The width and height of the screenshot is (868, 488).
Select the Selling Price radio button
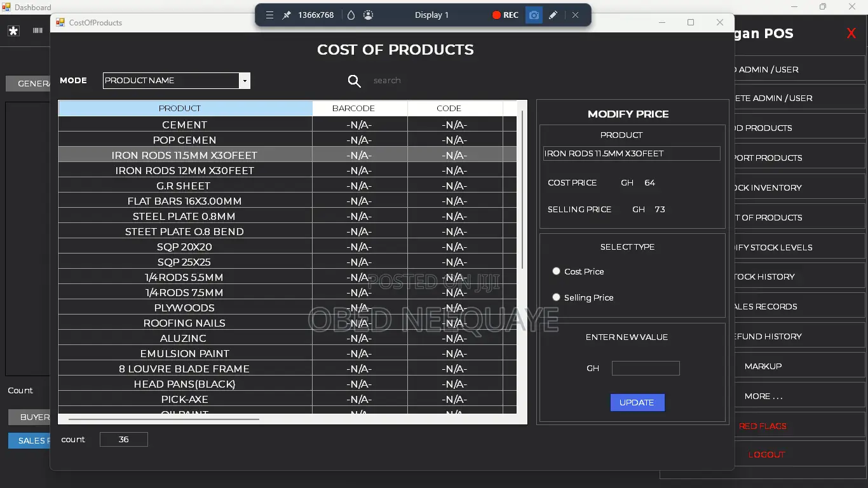(x=557, y=297)
